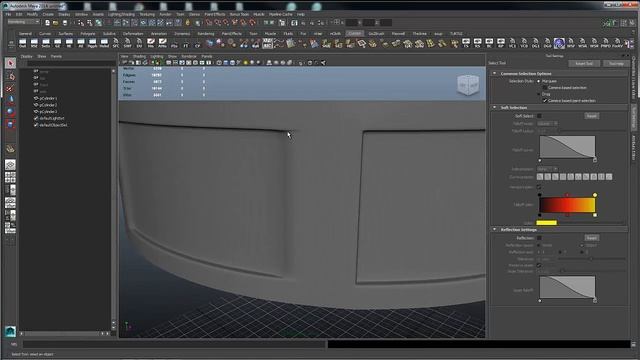This screenshot has width=640, height=360.
Task: Click the Reset Tool button
Action: coord(584,64)
